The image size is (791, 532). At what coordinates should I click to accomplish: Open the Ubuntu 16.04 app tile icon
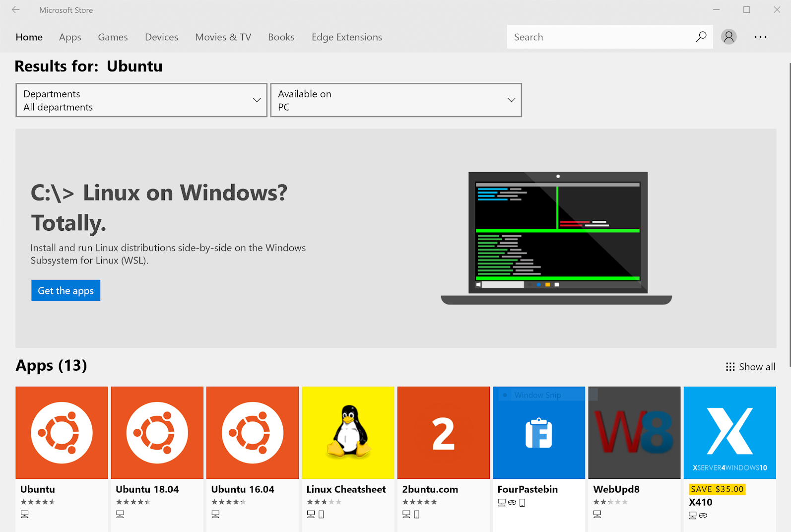click(253, 433)
